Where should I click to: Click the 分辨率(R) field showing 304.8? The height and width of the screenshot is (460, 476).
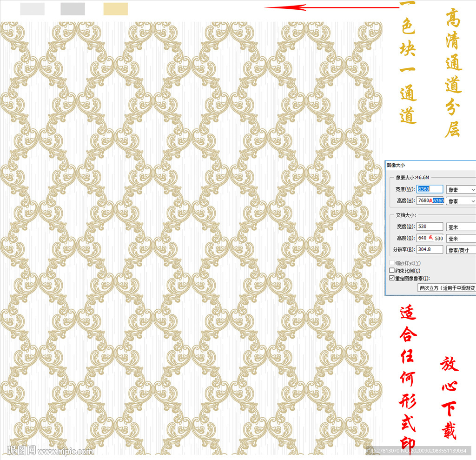tap(430, 249)
